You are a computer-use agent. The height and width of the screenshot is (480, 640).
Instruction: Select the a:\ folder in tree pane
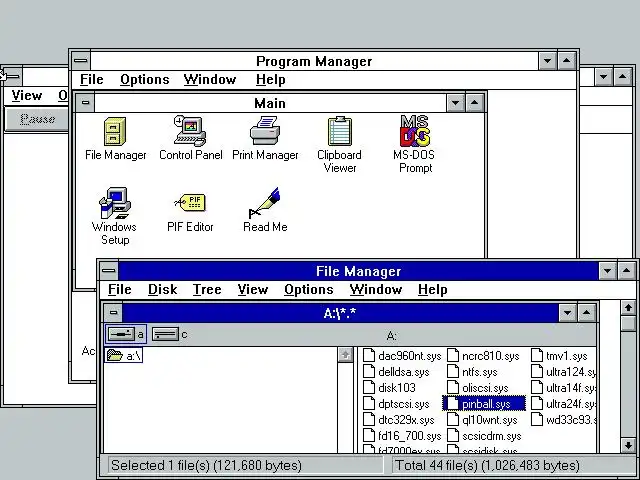[x=124, y=356]
